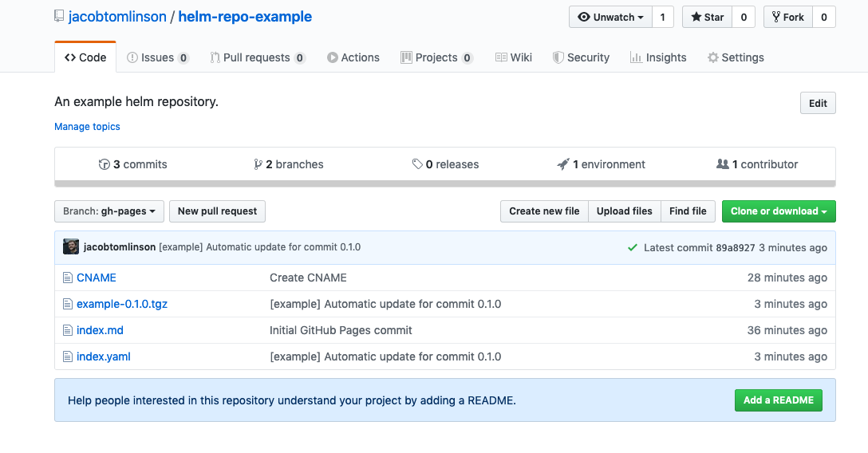The image size is (868, 453).
Task: Click the jacobtomlinson avatar thumbnail in commit row
Action: pos(71,247)
